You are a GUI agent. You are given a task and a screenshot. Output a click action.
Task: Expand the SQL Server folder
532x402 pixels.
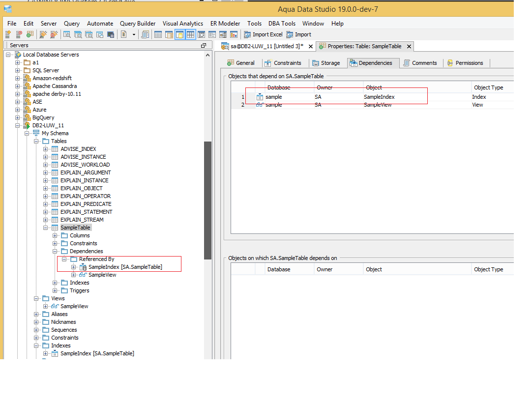point(17,71)
